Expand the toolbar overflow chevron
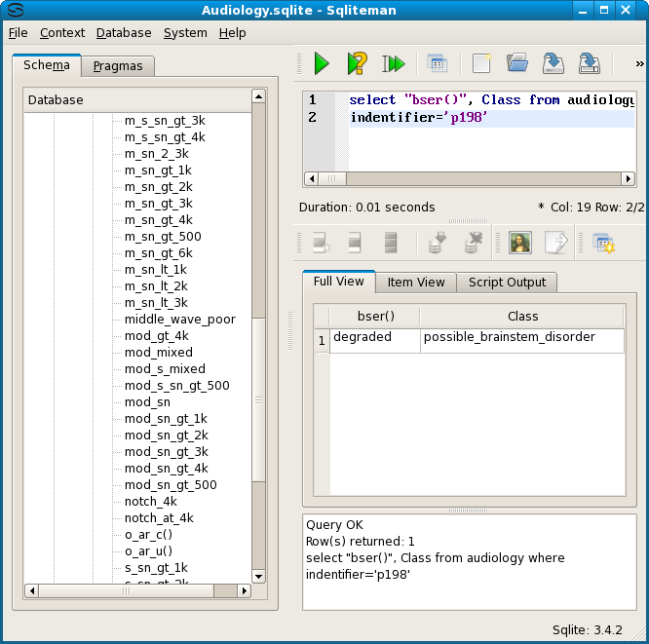This screenshot has height=644, width=649. click(x=639, y=64)
